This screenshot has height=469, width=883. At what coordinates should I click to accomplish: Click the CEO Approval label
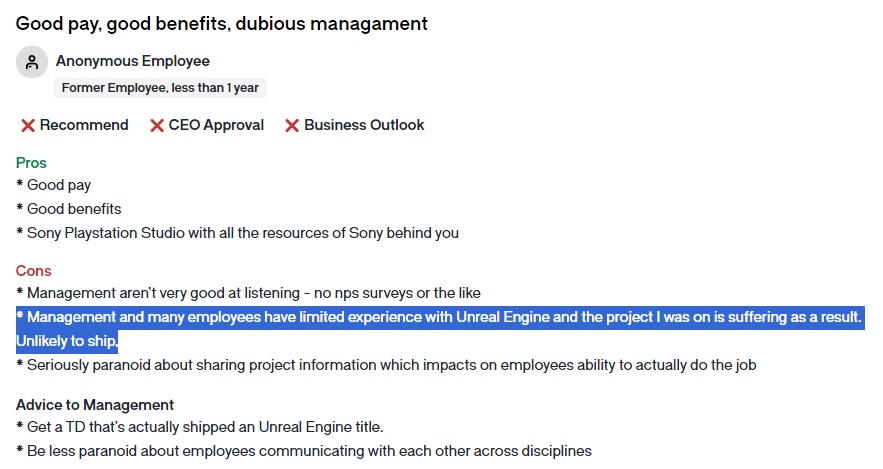[216, 125]
